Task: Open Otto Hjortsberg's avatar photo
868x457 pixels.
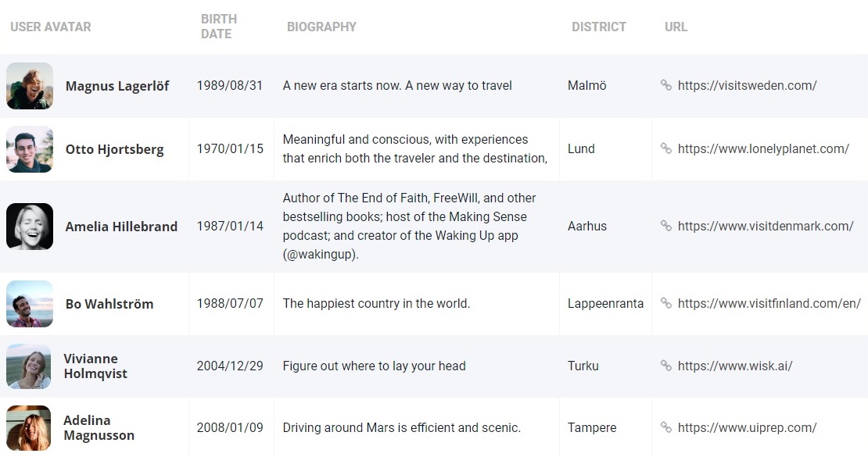Action: (30, 149)
